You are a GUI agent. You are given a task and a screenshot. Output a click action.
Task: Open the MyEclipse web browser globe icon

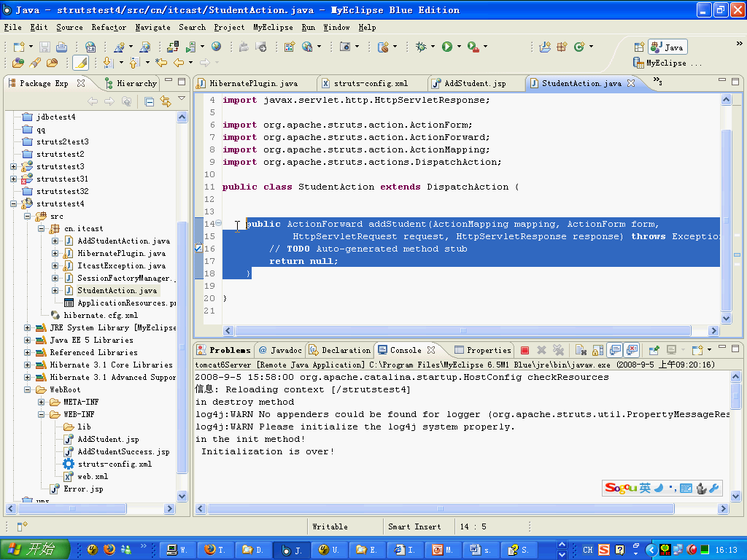[x=216, y=47]
